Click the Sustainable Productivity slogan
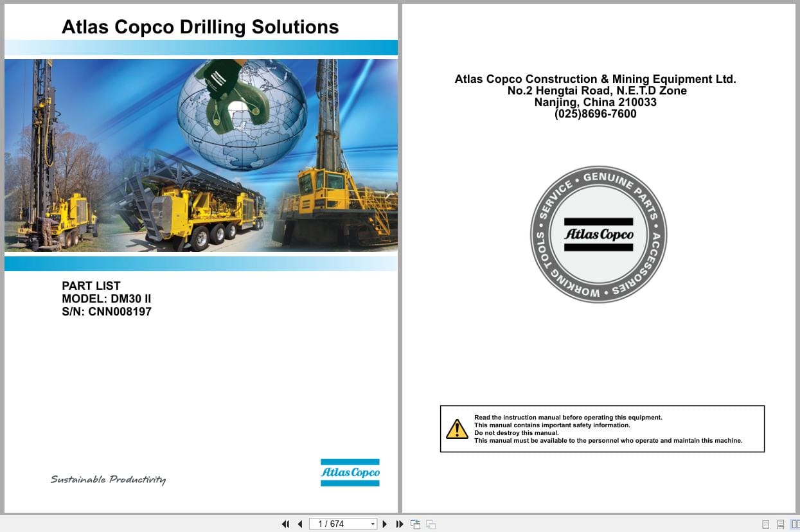The image size is (800, 532). pos(108,479)
